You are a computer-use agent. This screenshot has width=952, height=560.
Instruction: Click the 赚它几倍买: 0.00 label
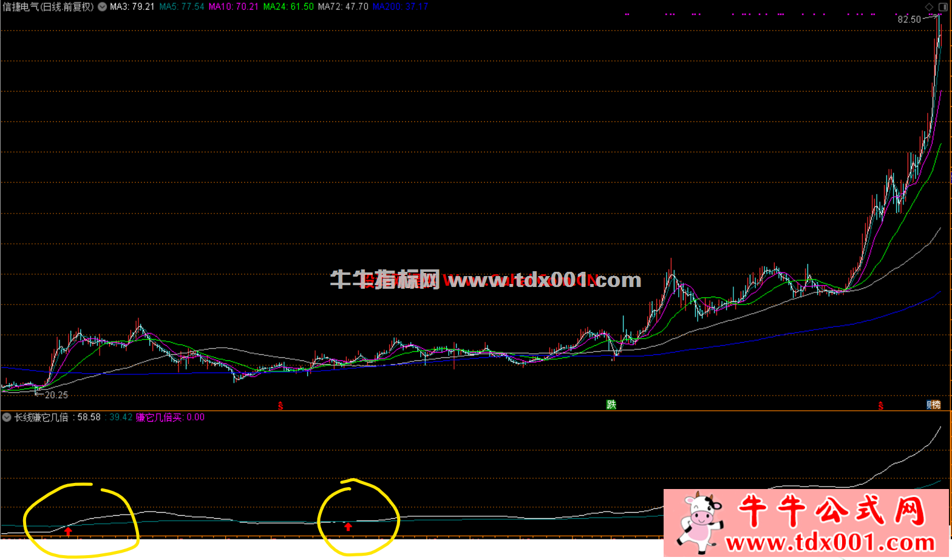170,417
